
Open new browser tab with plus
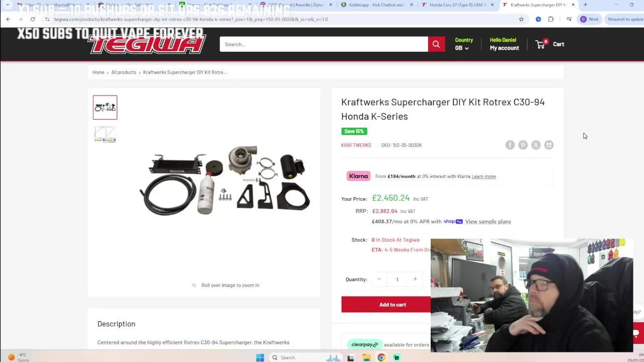pos(585,5)
